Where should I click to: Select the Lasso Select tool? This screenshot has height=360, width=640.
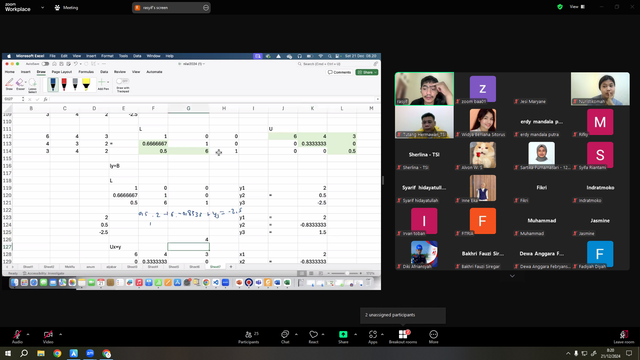pos(33,85)
